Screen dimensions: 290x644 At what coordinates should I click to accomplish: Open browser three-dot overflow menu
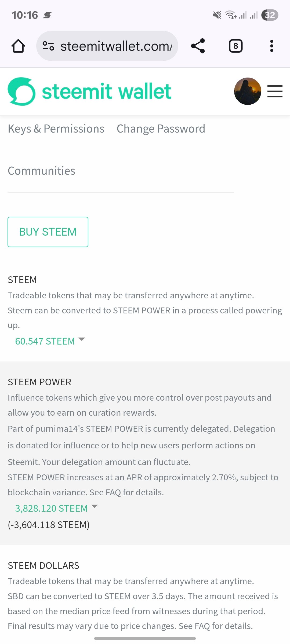tap(271, 46)
